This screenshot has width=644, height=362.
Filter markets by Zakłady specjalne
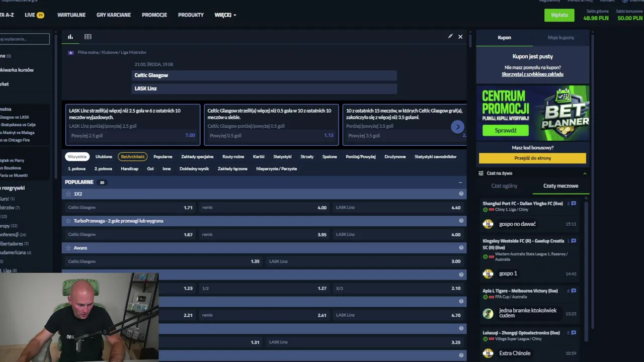(197, 157)
